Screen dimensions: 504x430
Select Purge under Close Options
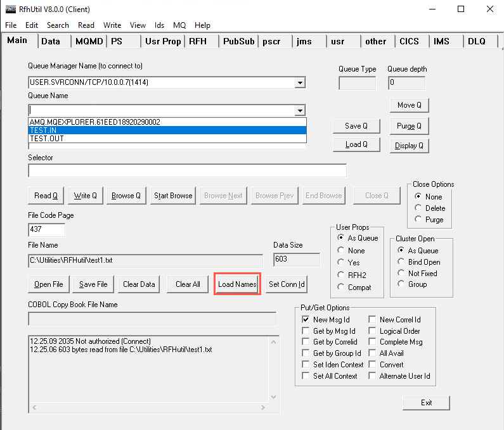[429, 220]
